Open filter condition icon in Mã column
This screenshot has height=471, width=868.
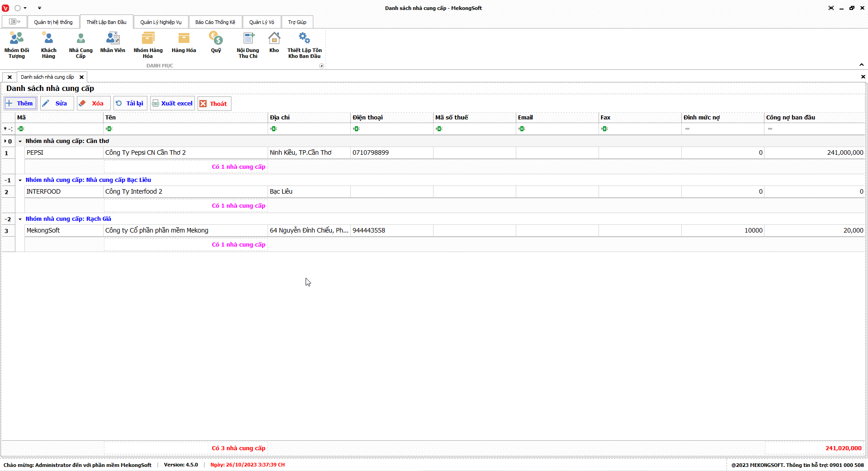click(21, 129)
